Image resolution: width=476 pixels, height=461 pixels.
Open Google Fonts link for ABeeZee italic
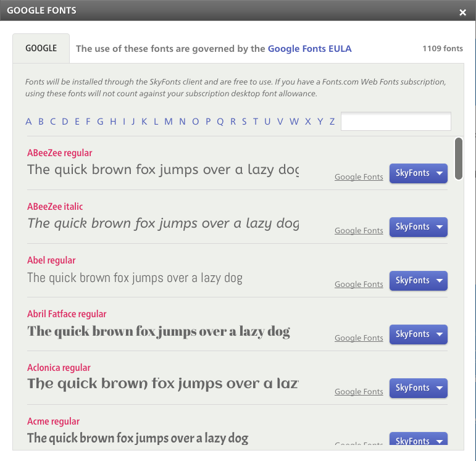[x=359, y=231]
